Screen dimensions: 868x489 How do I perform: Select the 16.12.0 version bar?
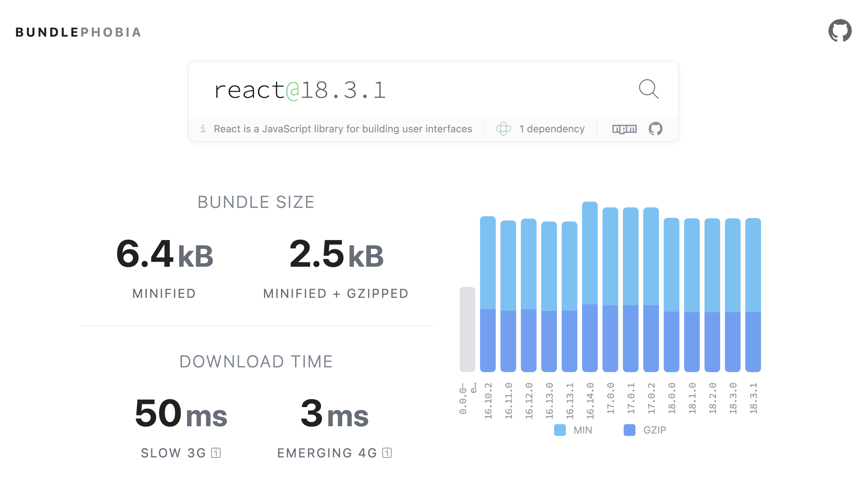click(528, 295)
